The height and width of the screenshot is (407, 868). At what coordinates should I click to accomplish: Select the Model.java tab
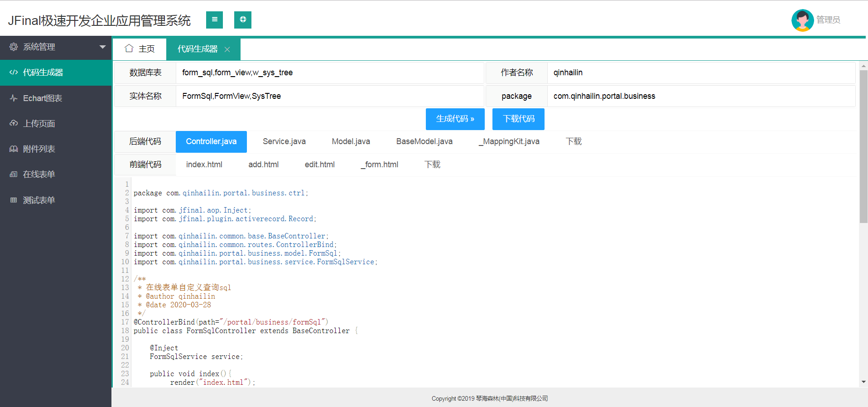351,141
